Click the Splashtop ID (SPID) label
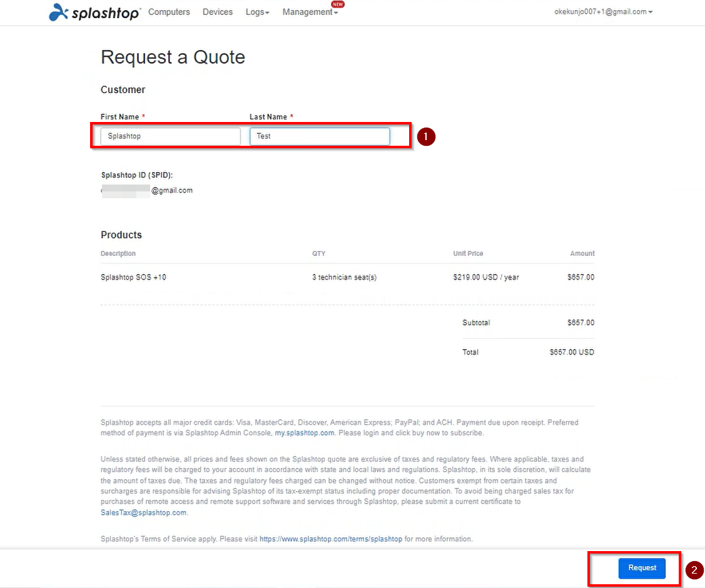The height and width of the screenshot is (588, 705). (x=136, y=175)
